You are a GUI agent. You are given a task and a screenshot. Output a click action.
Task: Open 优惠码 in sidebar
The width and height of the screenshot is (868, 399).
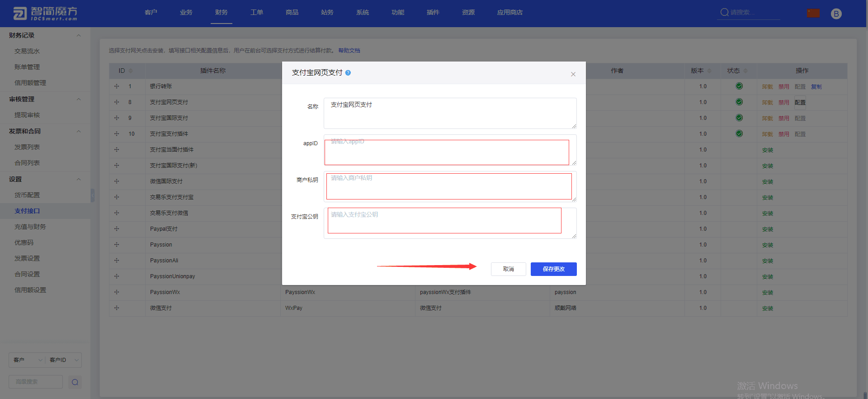tap(24, 242)
